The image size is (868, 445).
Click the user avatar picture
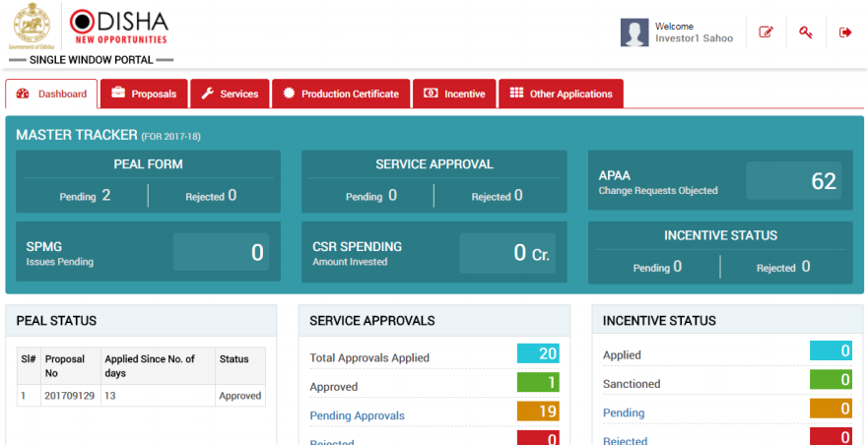click(x=634, y=32)
